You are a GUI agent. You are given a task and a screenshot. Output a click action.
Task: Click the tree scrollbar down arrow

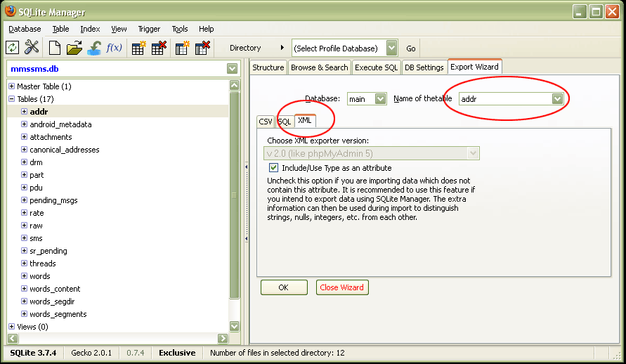click(x=235, y=326)
